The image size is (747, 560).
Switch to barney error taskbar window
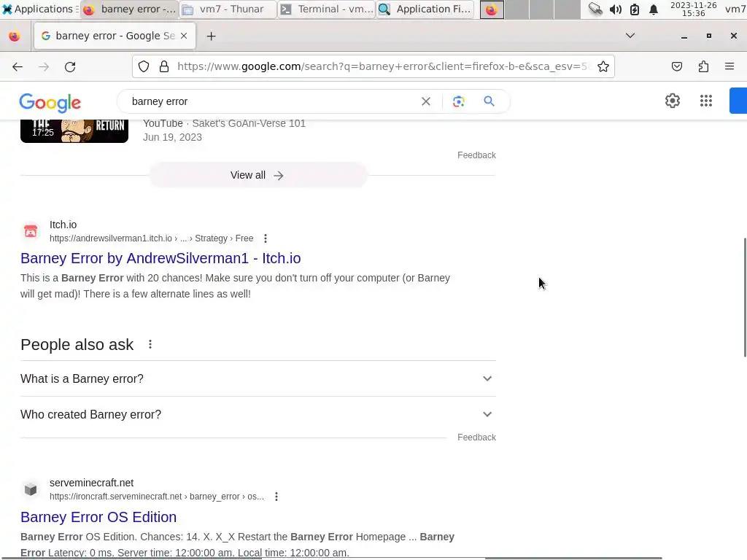(130, 9)
